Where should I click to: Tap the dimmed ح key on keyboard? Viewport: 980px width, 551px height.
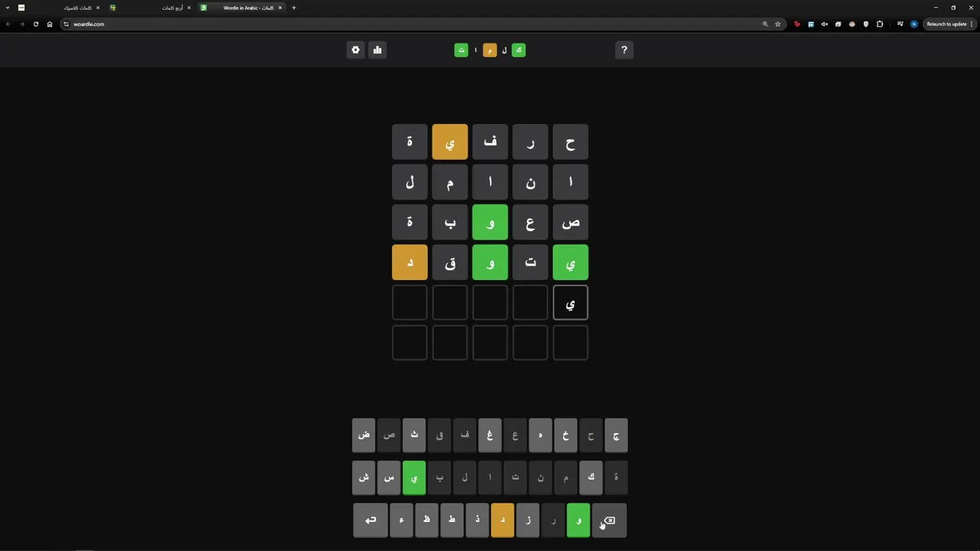591,435
